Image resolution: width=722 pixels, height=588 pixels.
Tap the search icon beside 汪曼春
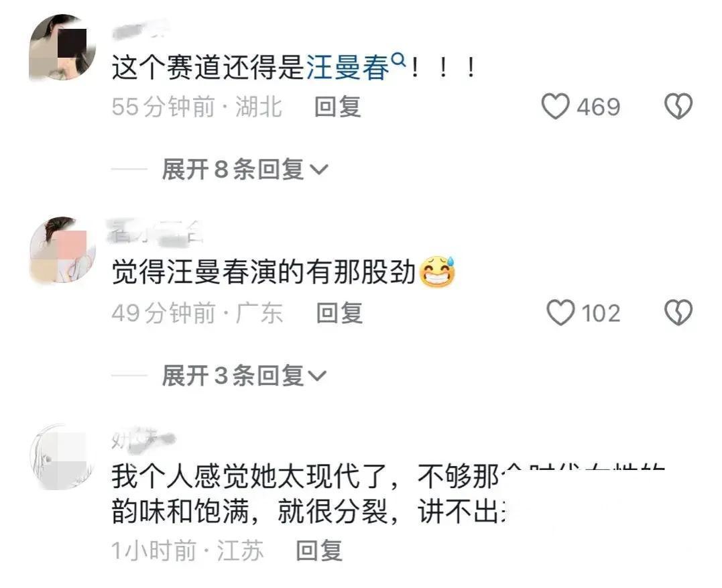[399, 60]
